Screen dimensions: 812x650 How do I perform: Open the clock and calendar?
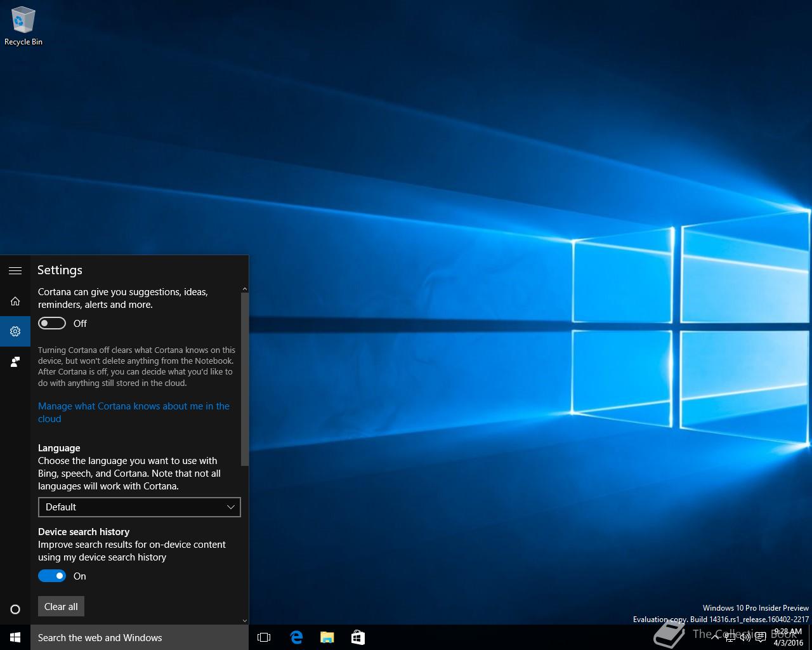coord(788,637)
